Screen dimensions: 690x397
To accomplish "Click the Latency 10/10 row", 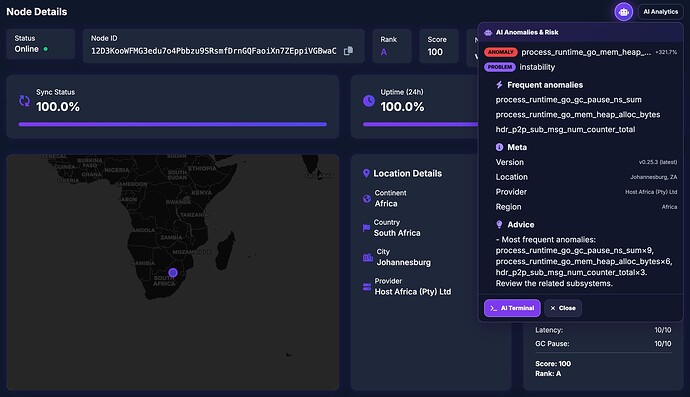I will [x=603, y=330].
